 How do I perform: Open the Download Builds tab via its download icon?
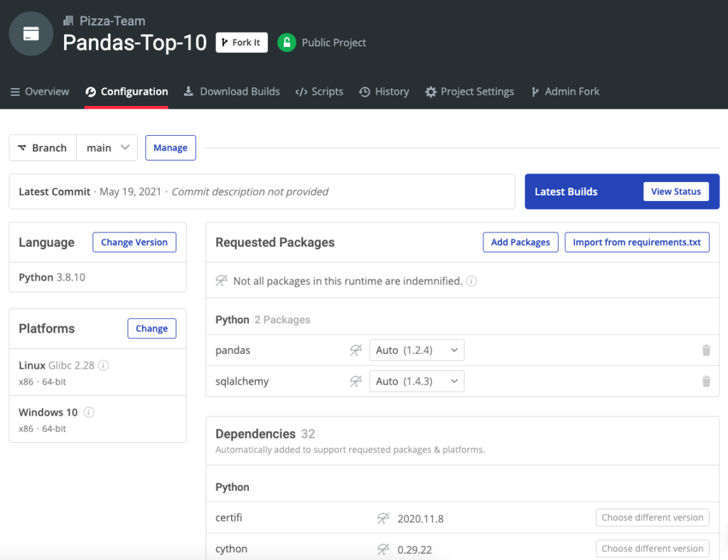(188, 91)
